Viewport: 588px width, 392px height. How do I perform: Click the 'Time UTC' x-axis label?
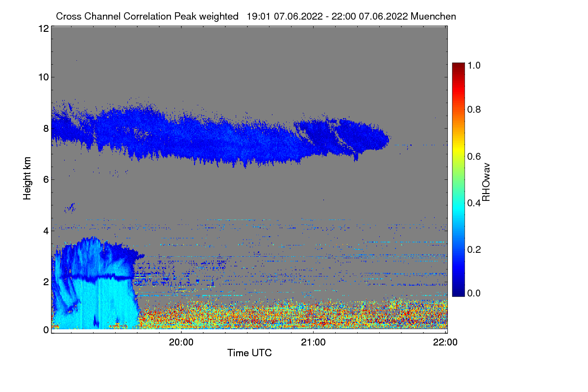249,352
